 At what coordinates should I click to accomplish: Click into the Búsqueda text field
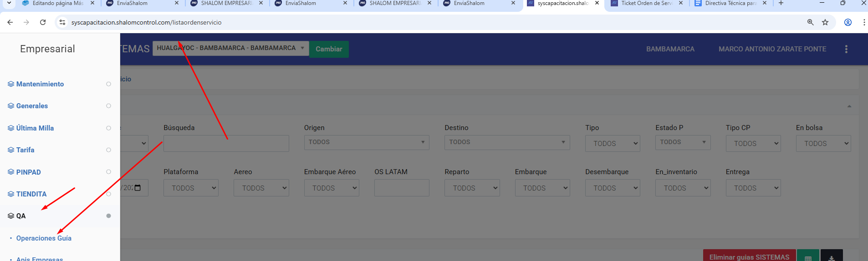tap(226, 143)
